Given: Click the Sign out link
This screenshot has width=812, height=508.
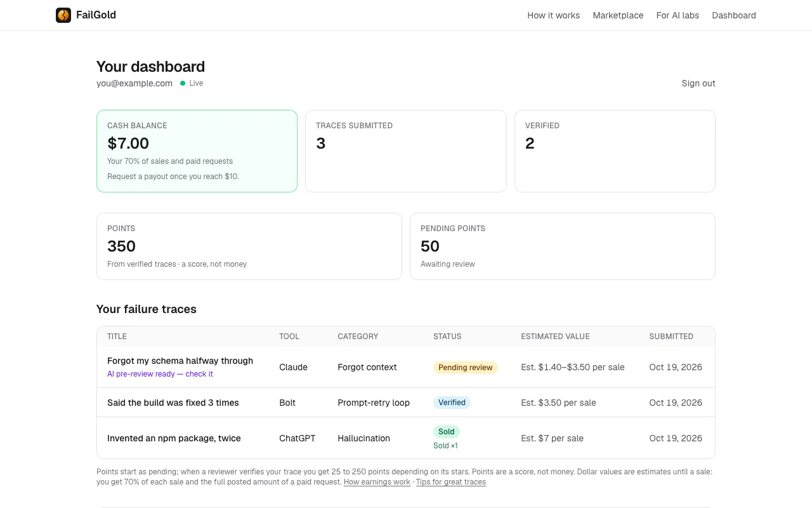Looking at the screenshot, I should point(698,83).
